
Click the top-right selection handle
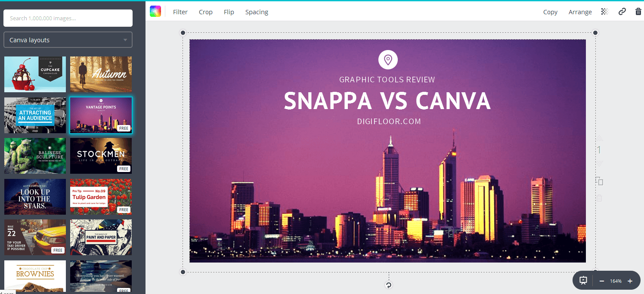[x=595, y=33]
